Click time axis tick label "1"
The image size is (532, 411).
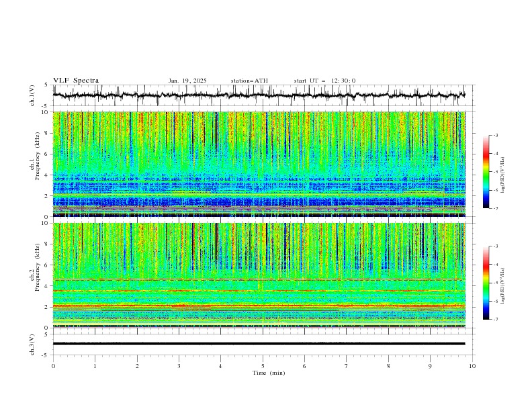(95, 366)
